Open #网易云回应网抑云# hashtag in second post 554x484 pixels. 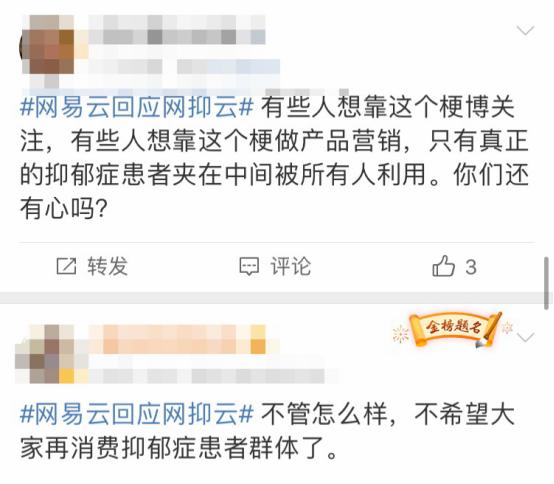coord(137,414)
